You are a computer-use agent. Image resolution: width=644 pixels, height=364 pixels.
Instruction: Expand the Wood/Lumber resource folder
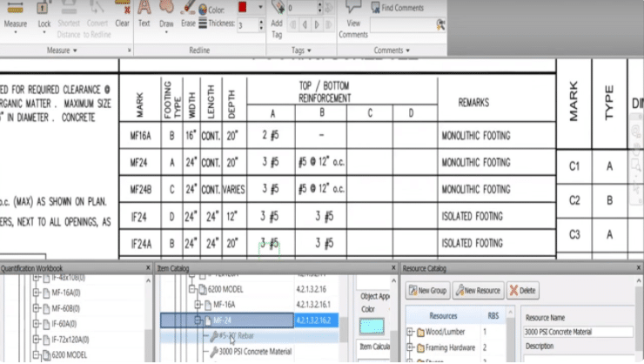(x=411, y=331)
